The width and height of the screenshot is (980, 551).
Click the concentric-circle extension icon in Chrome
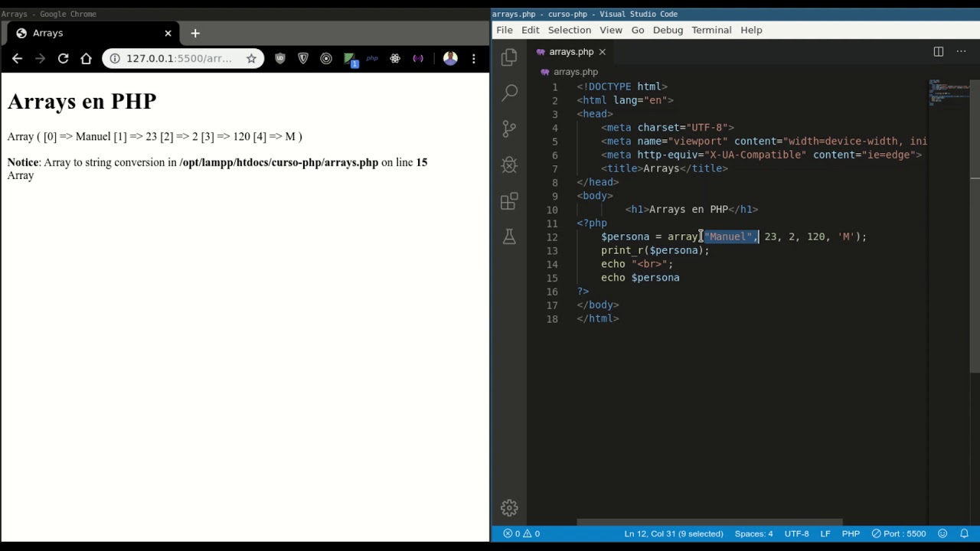click(326, 58)
